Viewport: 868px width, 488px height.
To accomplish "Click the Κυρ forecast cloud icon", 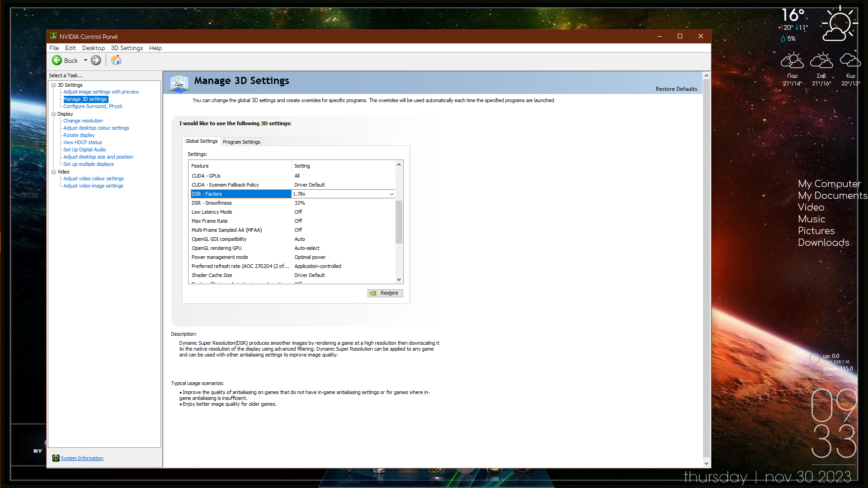I will 850,60.
